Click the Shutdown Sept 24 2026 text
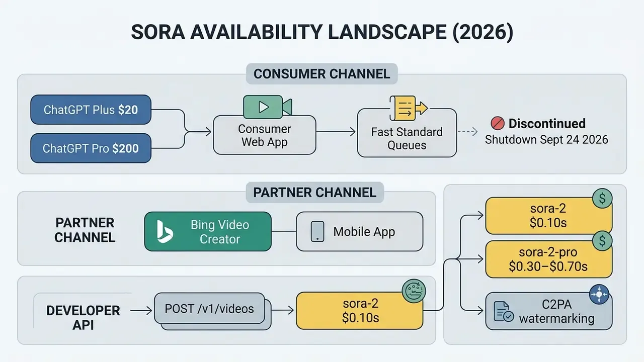The image size is (644, 362). coord(546,139)
